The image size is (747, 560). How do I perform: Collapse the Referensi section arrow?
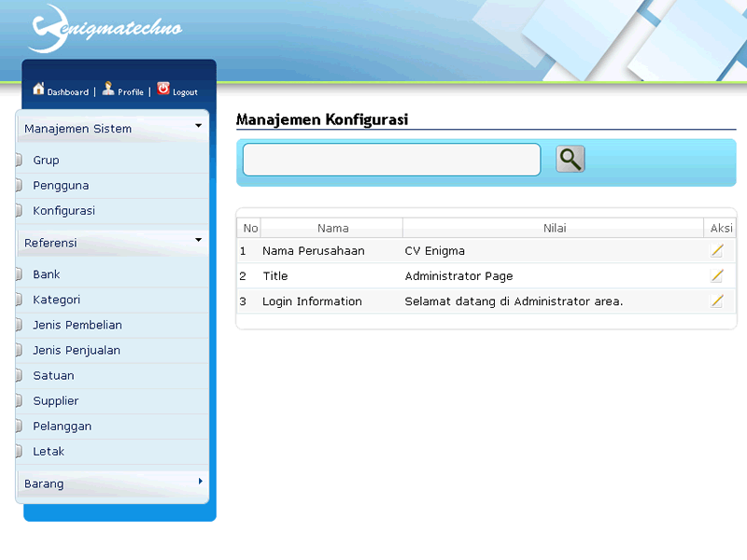tap(199, 240)
